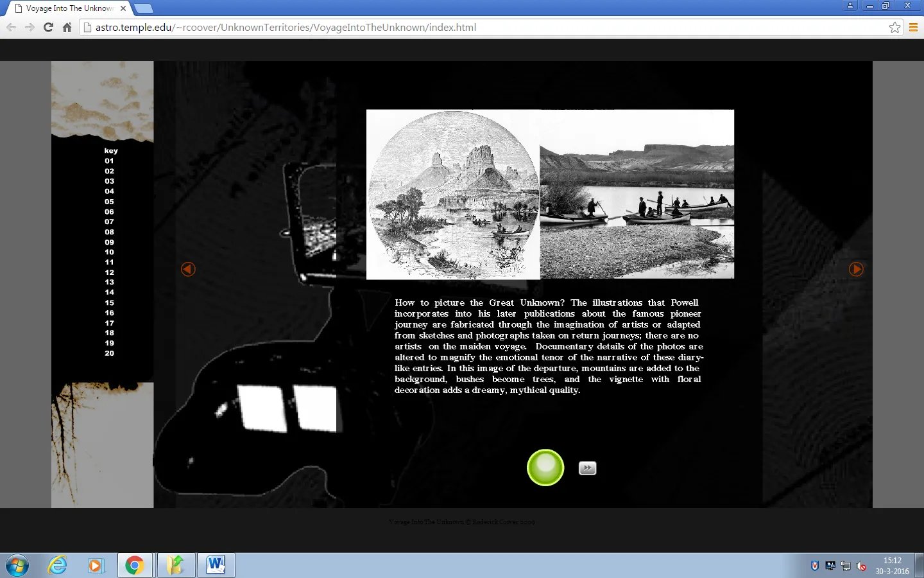Bookmark this page with the star icon
The image size is (924, 578).
tap(894, 27)
